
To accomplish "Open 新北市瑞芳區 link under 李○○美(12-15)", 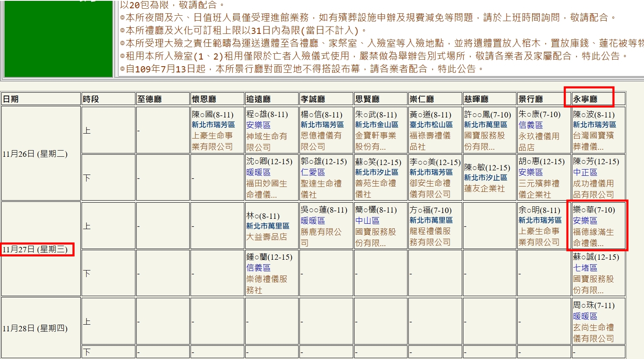I will click(x=431, y=172).
